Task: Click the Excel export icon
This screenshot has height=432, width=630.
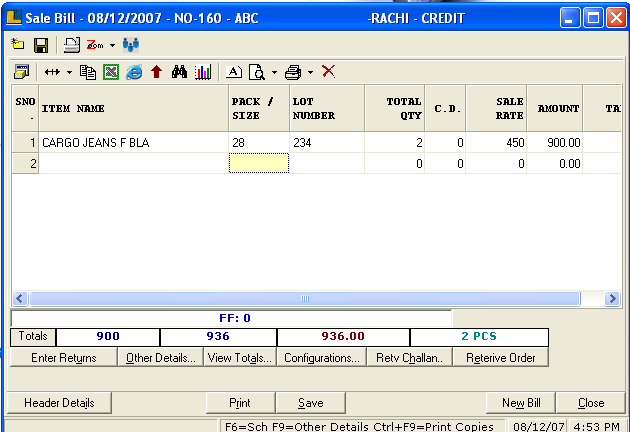Action: pyautogui.click(x=111, y=72)
